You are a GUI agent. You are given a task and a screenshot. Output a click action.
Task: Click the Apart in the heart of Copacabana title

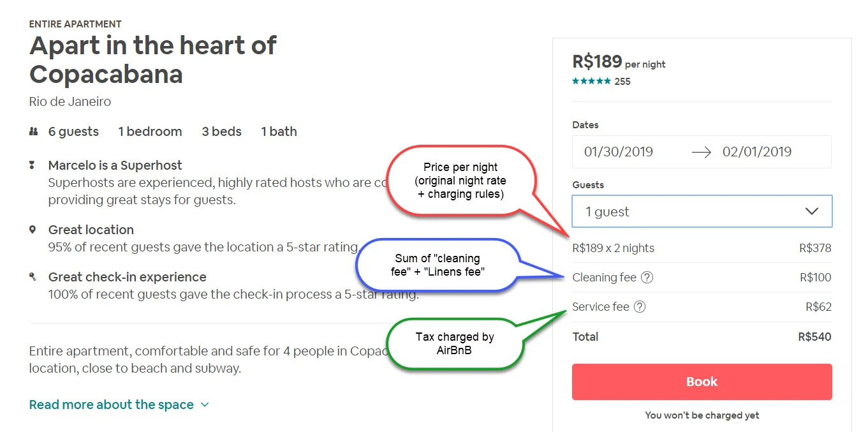pos(153,59)
